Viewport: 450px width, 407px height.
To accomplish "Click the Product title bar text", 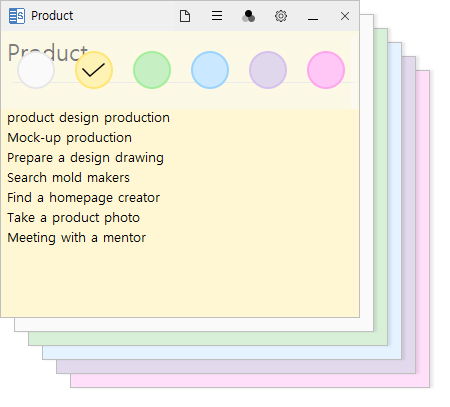I will pos(52,16).
